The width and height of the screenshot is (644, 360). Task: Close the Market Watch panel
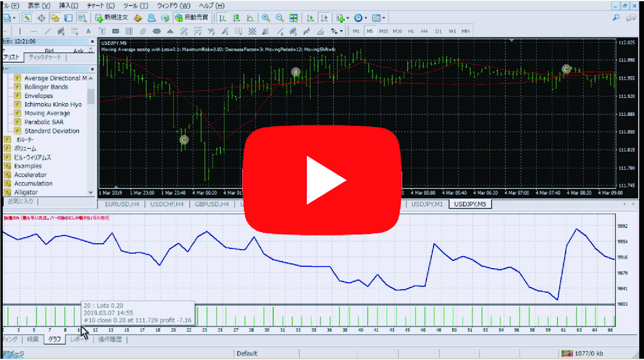pos(93,42)
